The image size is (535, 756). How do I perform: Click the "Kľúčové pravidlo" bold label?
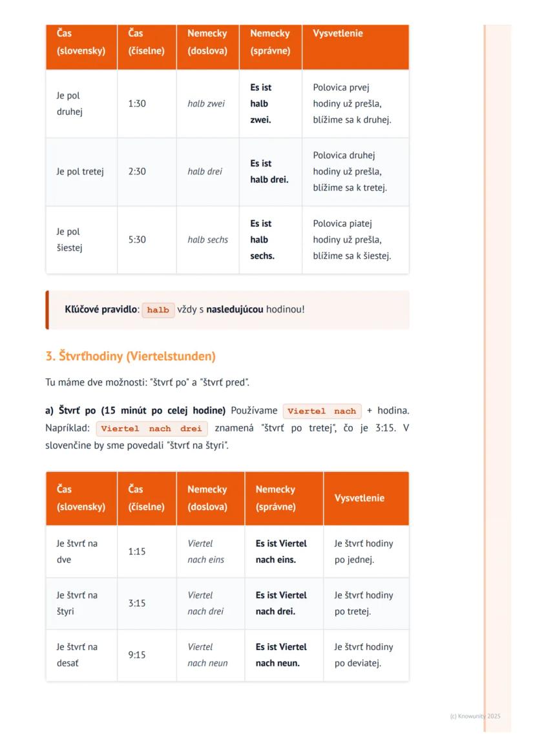coord(101,309)
